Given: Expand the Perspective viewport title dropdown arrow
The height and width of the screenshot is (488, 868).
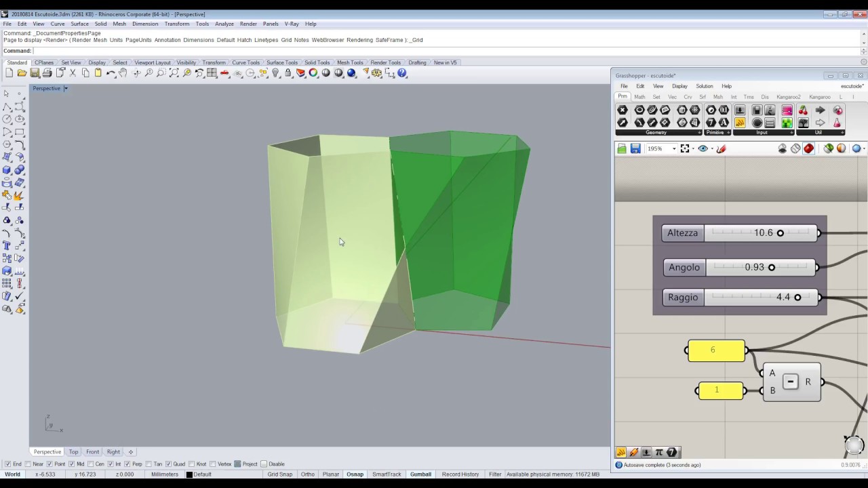Looking at the screenshot, I should (66, 89).
